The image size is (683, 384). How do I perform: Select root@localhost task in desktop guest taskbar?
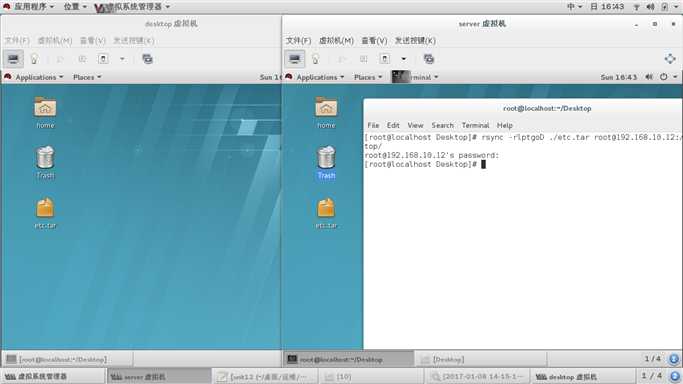coord(68,360)
